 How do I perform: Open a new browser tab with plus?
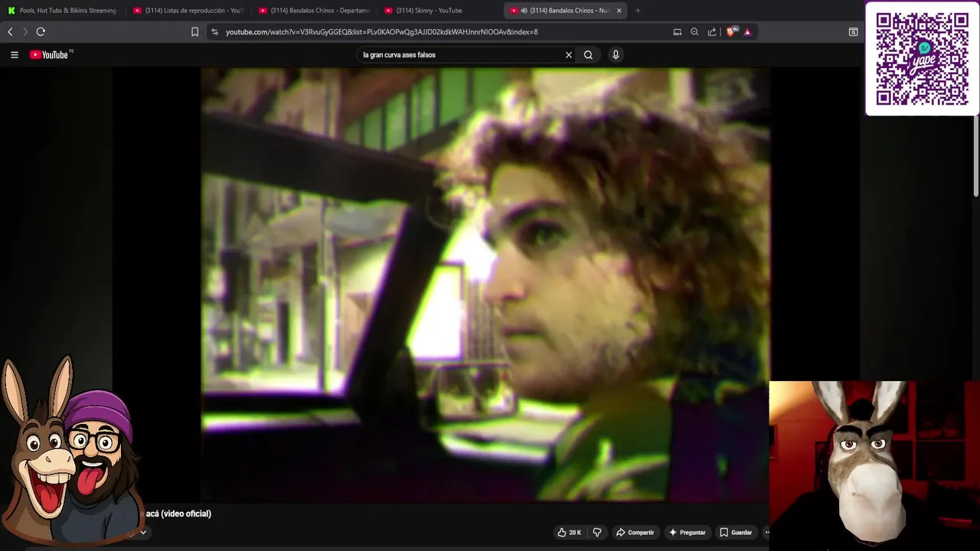pos(638,11)
